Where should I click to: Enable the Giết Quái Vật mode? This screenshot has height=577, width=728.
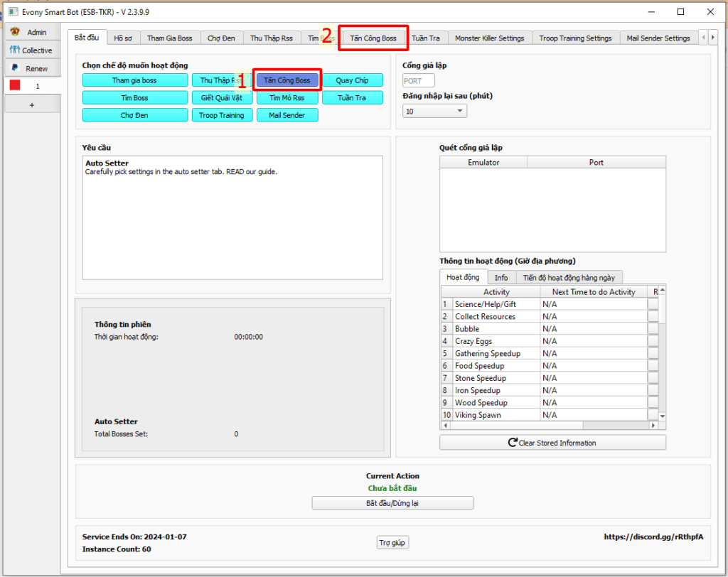click(x=222, y=97)
